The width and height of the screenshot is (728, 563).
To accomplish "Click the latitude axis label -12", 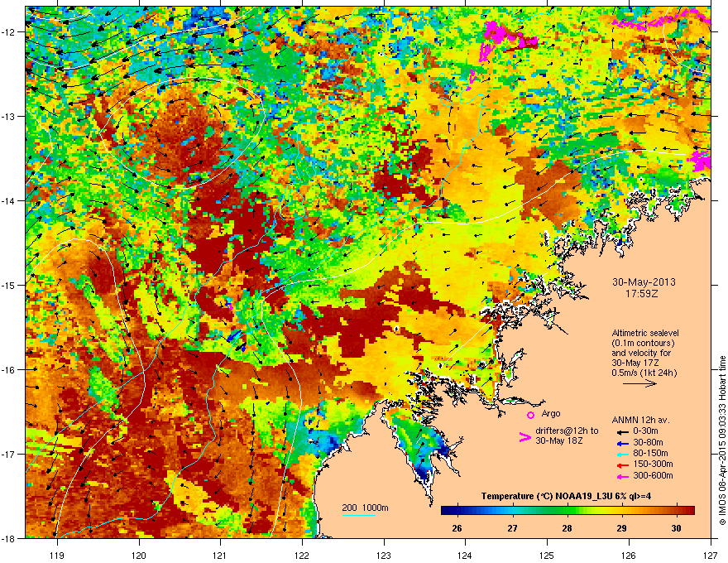I will click(8, 32).
